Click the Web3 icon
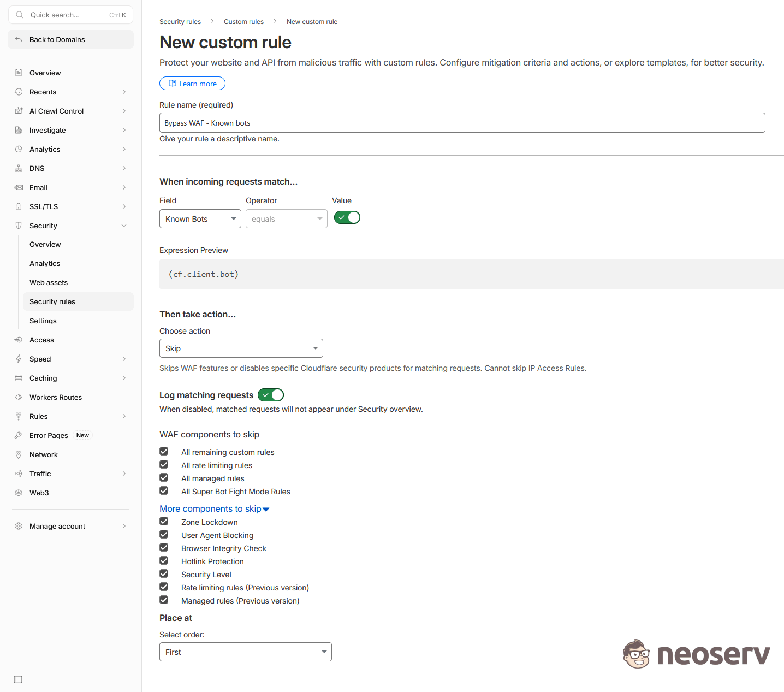 pos(19,493)
